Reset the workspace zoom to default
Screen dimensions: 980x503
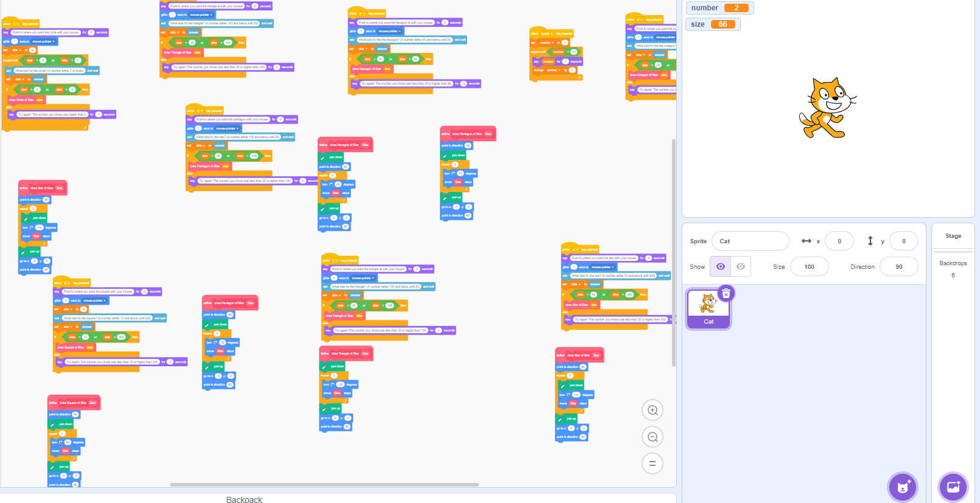pyautogui.click(x=653, y=463)
